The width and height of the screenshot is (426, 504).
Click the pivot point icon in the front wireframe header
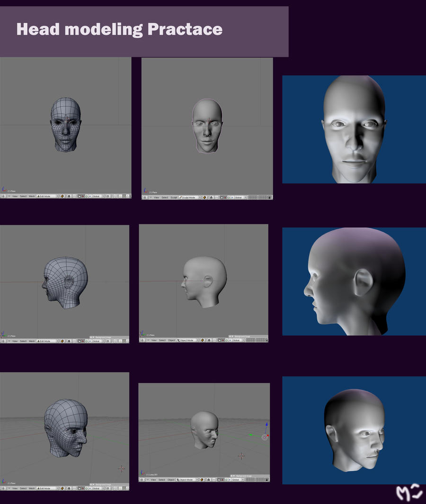pos(69,196)
